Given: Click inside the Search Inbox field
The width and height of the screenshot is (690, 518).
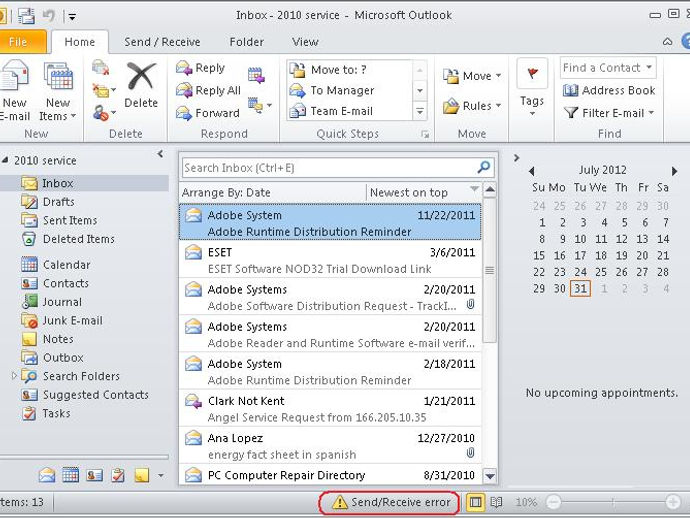Looking at the screenshot, I should tap(328, 168).
